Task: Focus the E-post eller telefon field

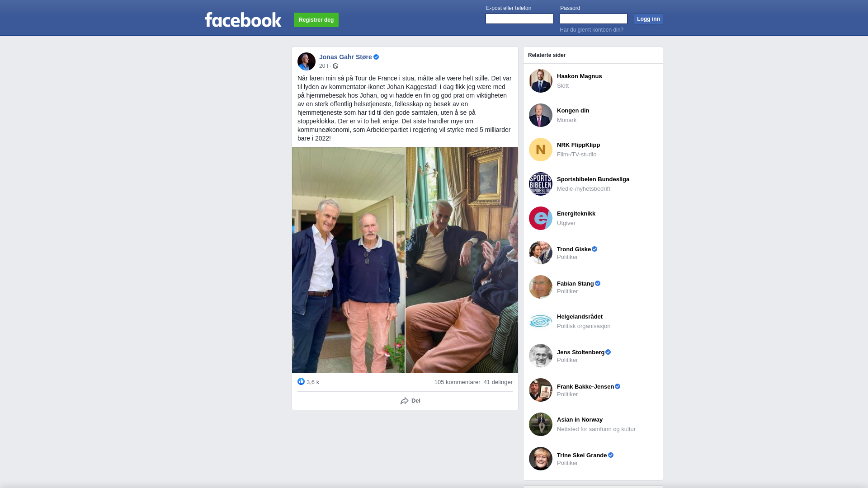Action: [519, 19]
